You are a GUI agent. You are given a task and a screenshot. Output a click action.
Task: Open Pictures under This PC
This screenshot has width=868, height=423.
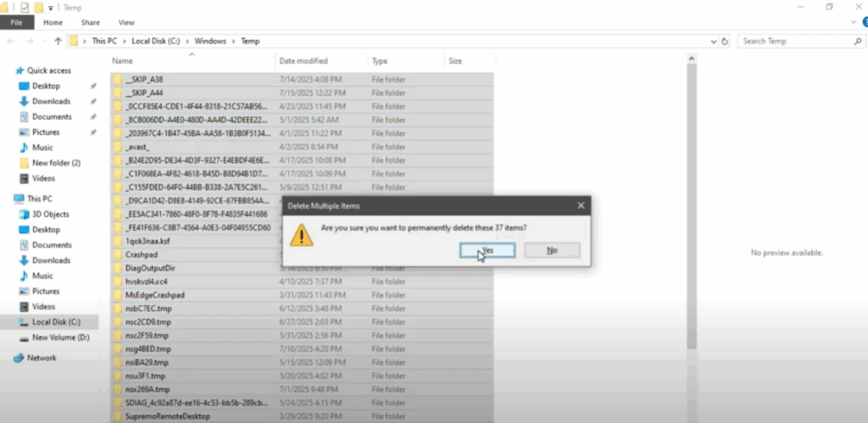click(46, 291)
